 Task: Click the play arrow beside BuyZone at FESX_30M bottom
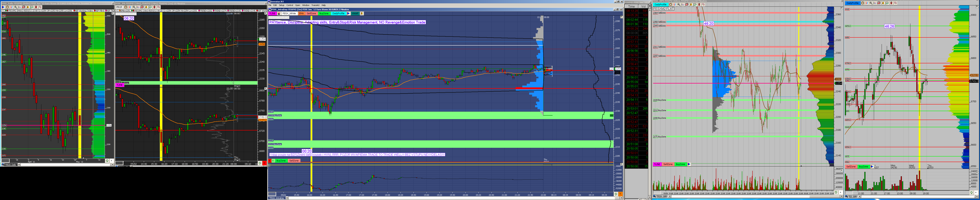tap(689, 164)
